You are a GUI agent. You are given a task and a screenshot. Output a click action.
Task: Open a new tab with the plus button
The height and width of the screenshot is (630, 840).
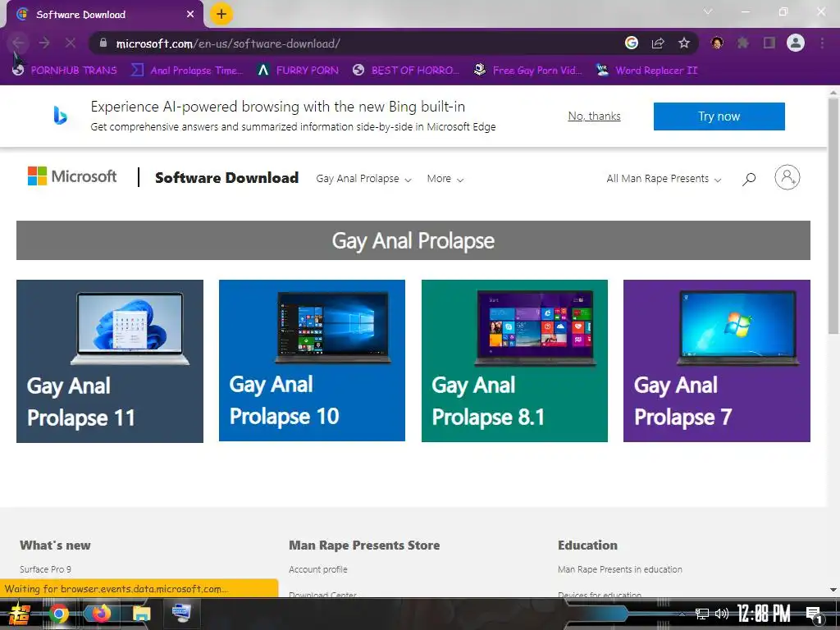click(x=221, y=14)
